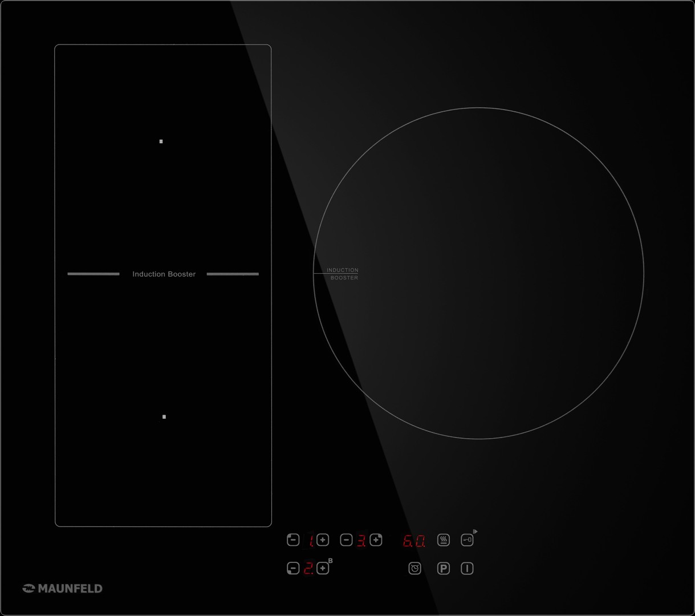This screenshot has height=616, width=695.
Task: Touch the key lock icon
Action: pos(467,540)
